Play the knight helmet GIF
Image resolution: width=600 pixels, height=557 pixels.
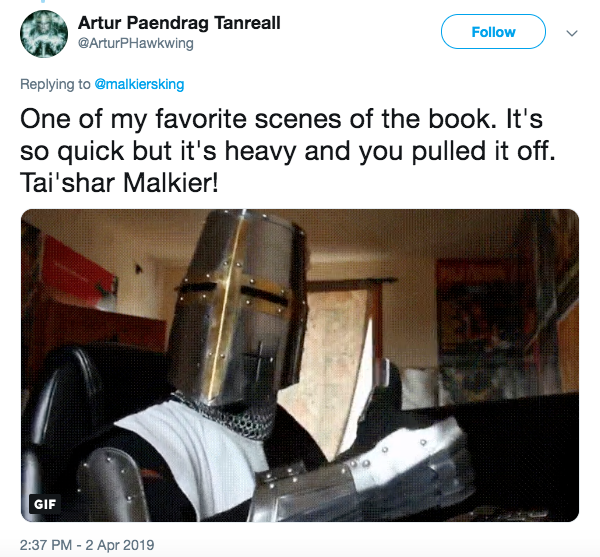tap(300, 365)
